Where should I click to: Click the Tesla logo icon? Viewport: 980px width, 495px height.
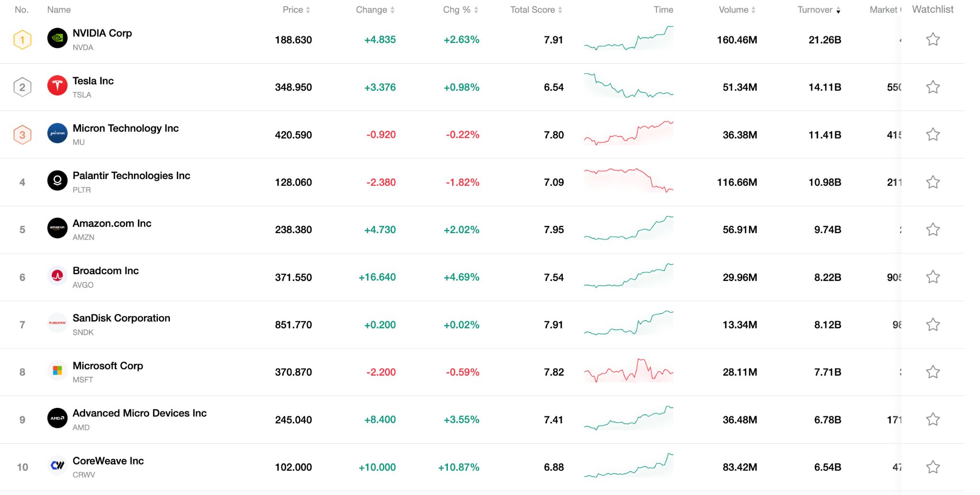coord(57,87)
